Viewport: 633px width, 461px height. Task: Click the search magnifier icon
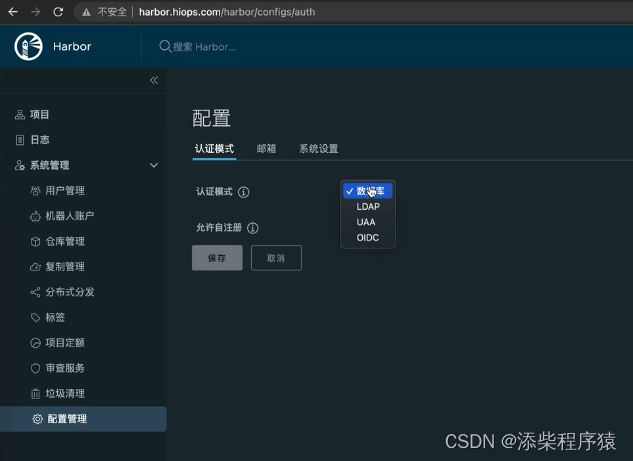pyautogui.click(x=165, y=46)
